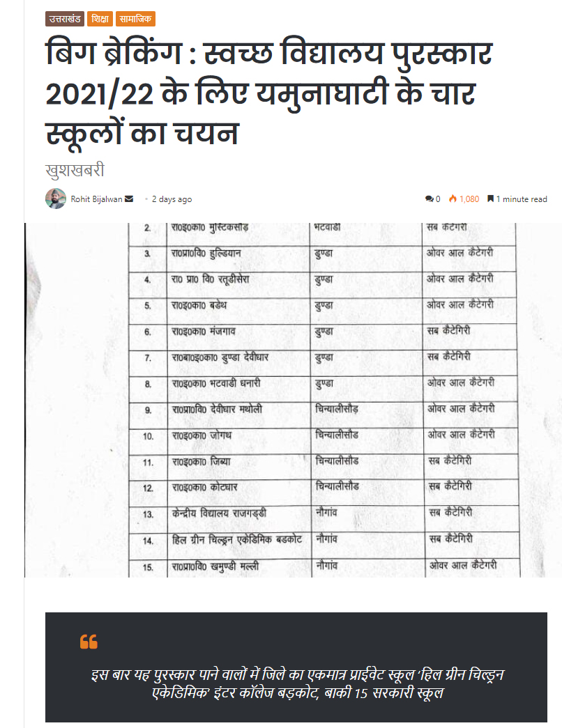Screen dimensions: 562x728
Task: Click the orange quotation mark icon
Action: [x=89, y=642]
